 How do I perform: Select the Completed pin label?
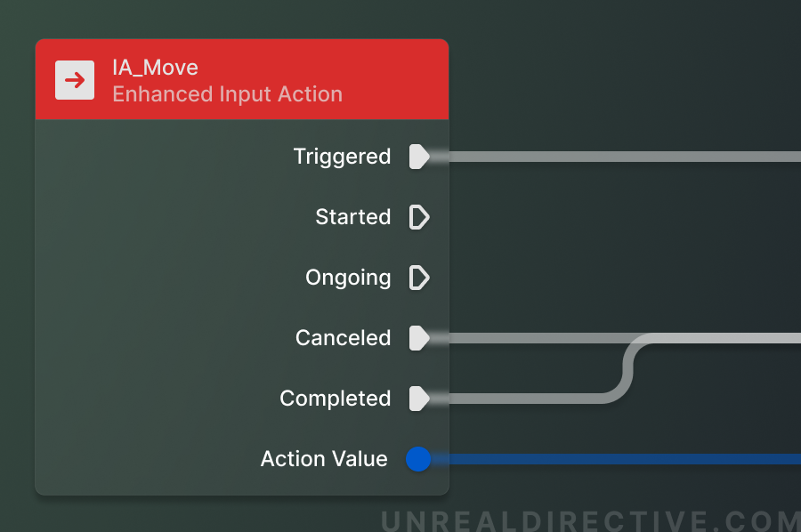336,399
